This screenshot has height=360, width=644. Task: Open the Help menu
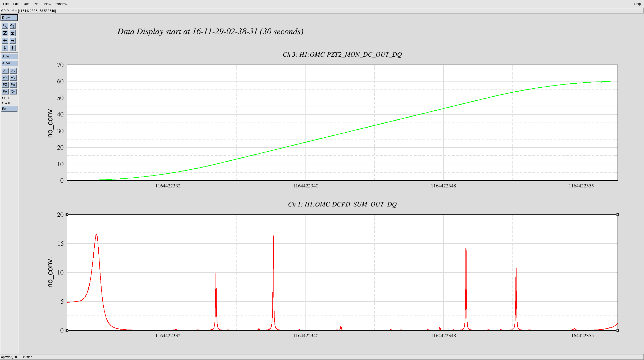click(x=637, y=4)
